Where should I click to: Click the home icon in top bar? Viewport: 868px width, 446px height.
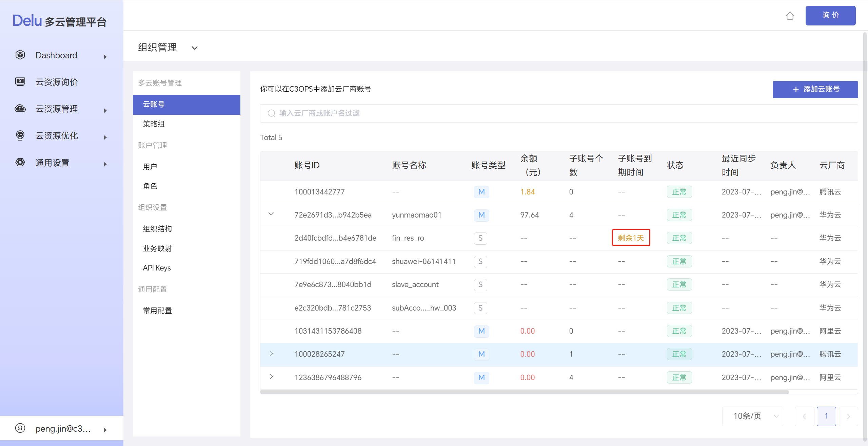pyautogui.click(x=790, y=16)
